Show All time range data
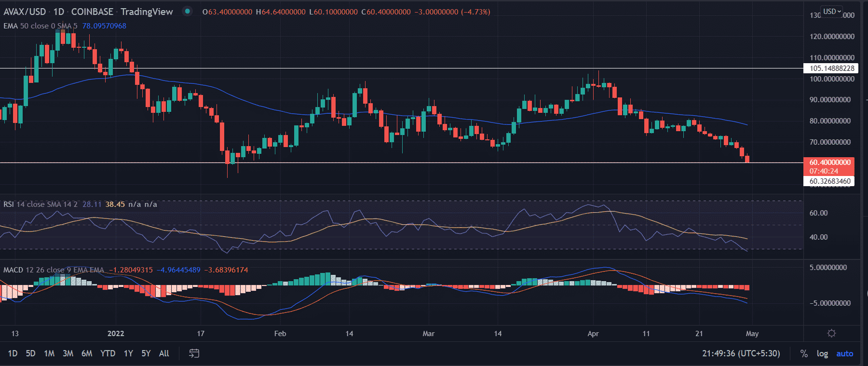 click(164, 353)
